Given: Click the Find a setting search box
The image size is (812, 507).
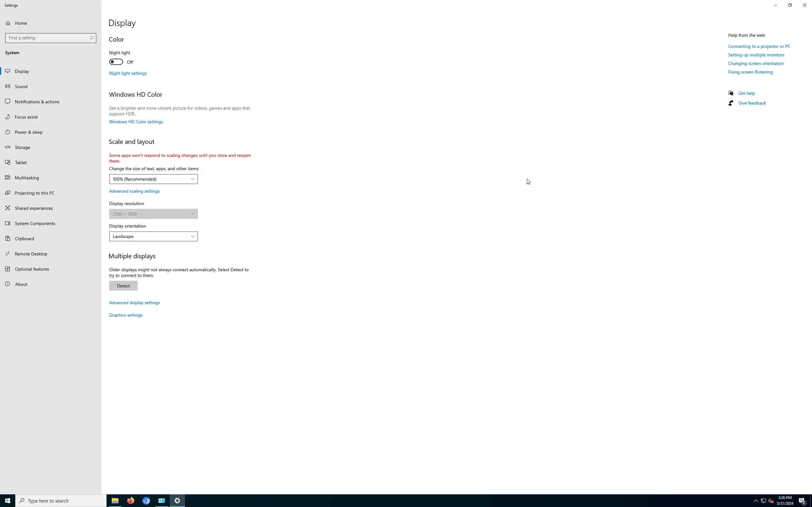Looking at the screenshot, I should pyautogui.click(x=47, y=38).
